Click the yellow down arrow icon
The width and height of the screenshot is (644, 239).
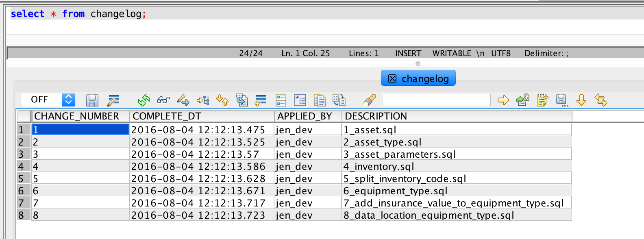pyautogui.click(x=581, y=100)
